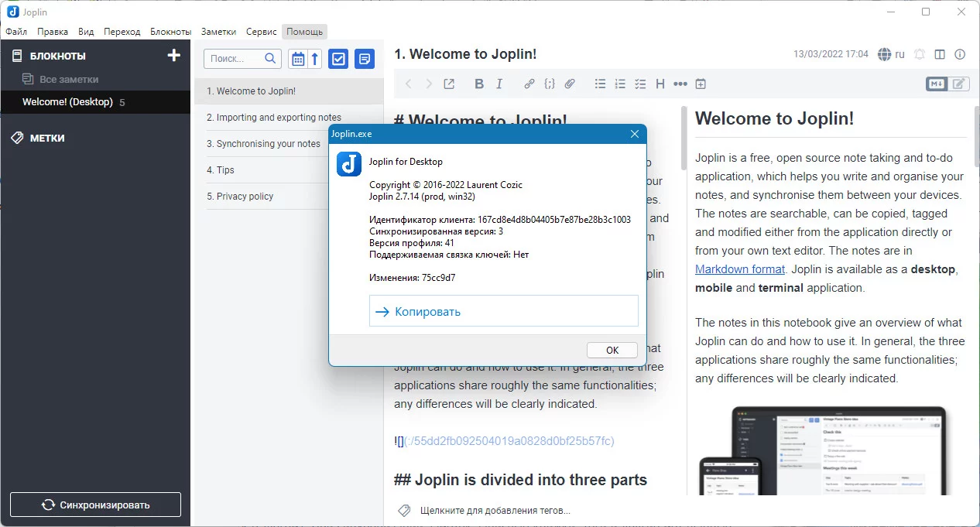Open note in external editor icon
This screenshot has height=527, width=980.
tap(449, 84)
